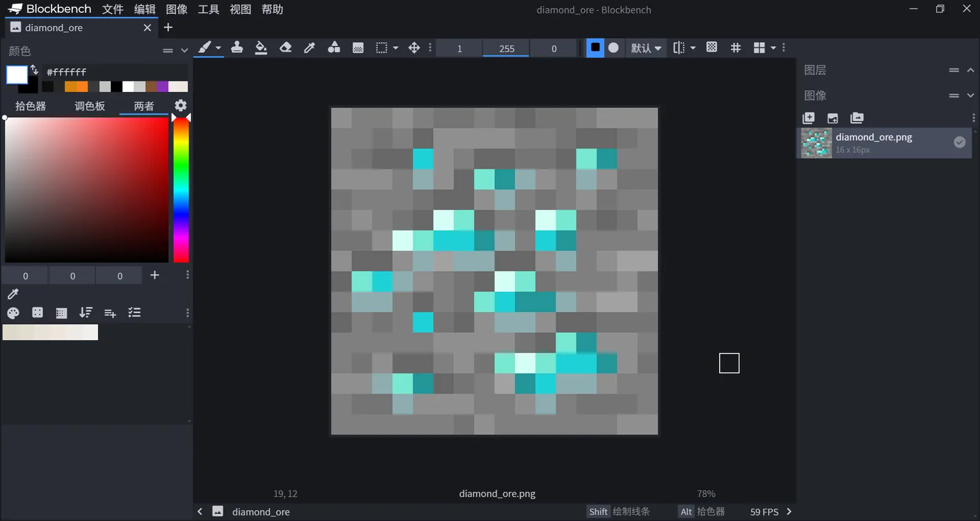Click the sort palette colors icon
The height and width of the screenshot is (521, 980).
[86, 313]
